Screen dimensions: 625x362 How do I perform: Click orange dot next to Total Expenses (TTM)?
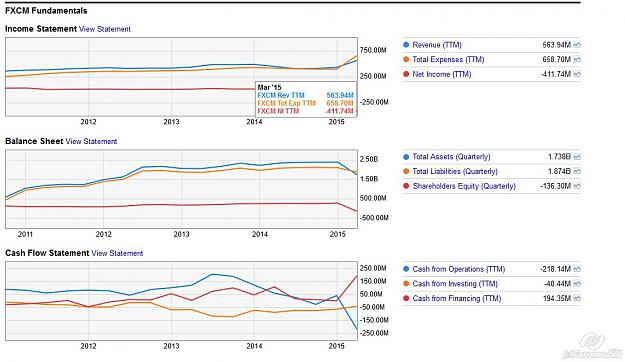click(406, 59)
